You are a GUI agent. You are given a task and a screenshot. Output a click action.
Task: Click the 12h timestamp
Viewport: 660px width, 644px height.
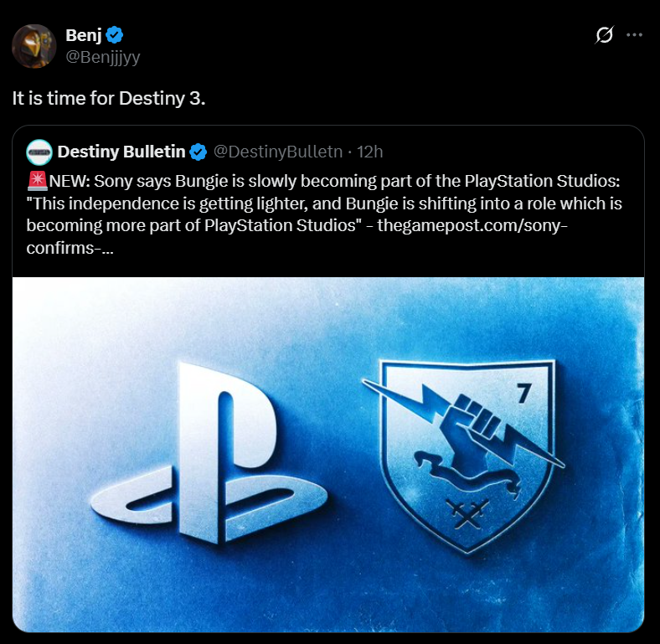370,152
